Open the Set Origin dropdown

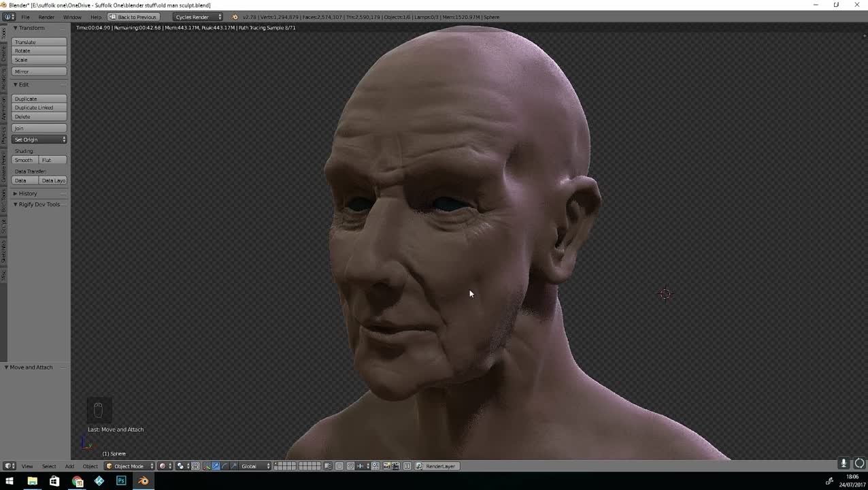click(x=39, y=140)
